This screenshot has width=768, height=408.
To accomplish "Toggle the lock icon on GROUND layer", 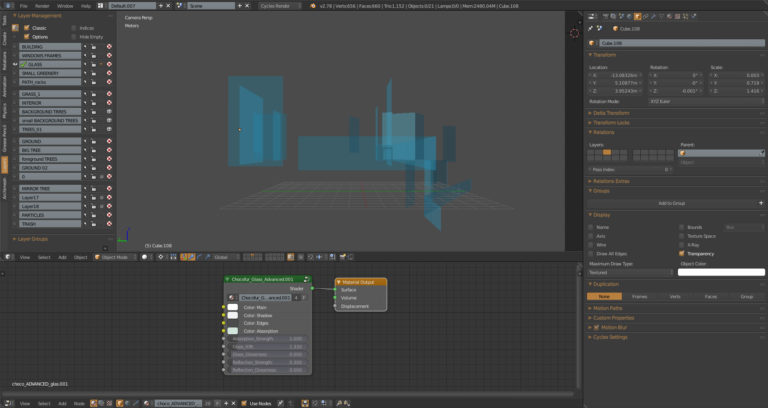I will [93, 141].
